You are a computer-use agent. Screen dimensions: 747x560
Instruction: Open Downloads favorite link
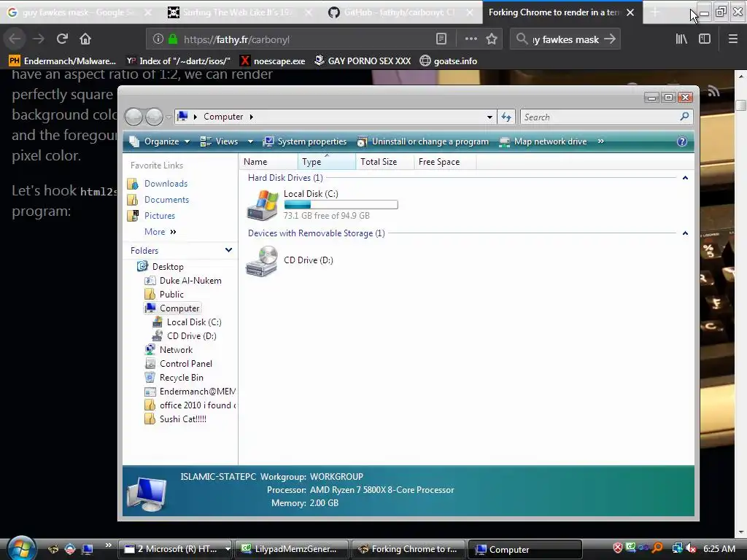tap(166, 183)
